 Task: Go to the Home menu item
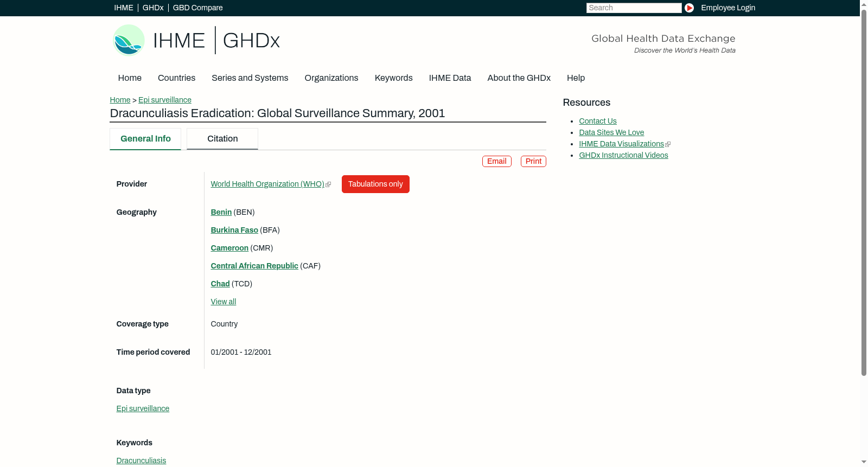pos(130,78)
